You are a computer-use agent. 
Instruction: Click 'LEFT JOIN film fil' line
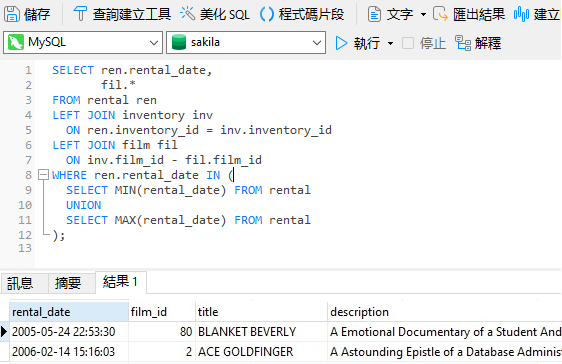point(115,145)
